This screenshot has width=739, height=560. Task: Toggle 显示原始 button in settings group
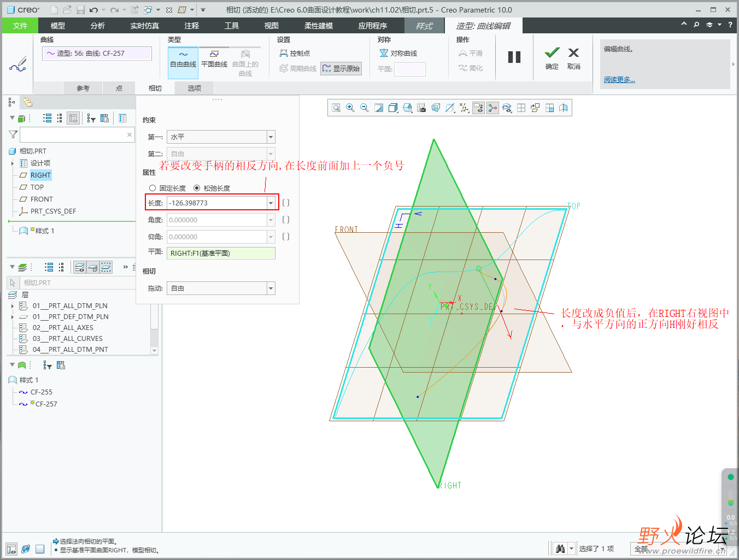pos(341,68)
